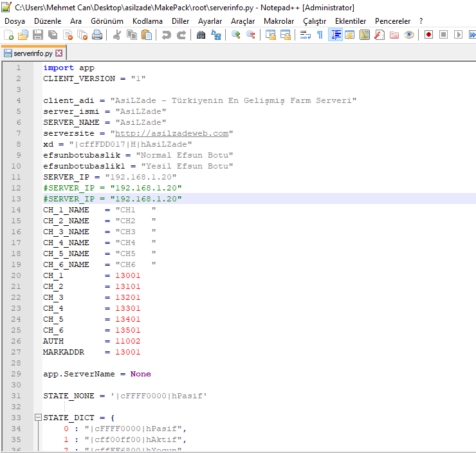Toggle the monitoring eye icon
This screenshot has width=476, height=453.
pyautogui.click(x=409, y=35)
